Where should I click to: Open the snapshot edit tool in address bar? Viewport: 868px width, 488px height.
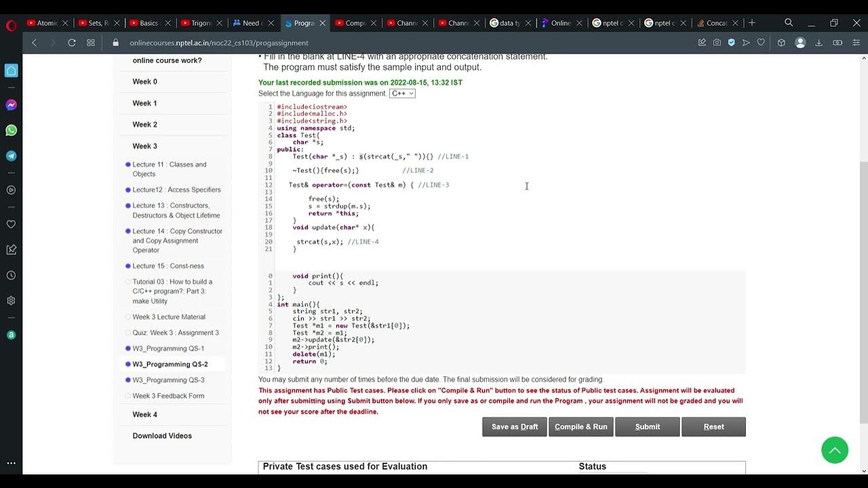(x=702, y=43)
